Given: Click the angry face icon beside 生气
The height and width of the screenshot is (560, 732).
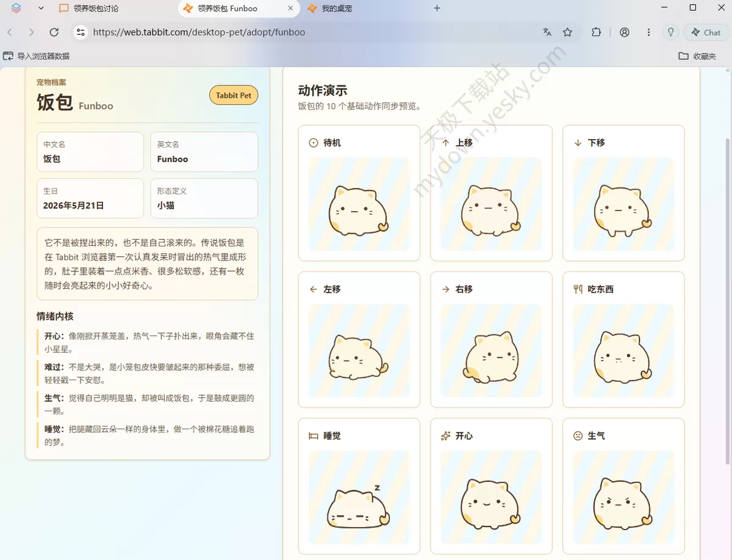Looking at the screenshot, I should click(x=578, y=436).
